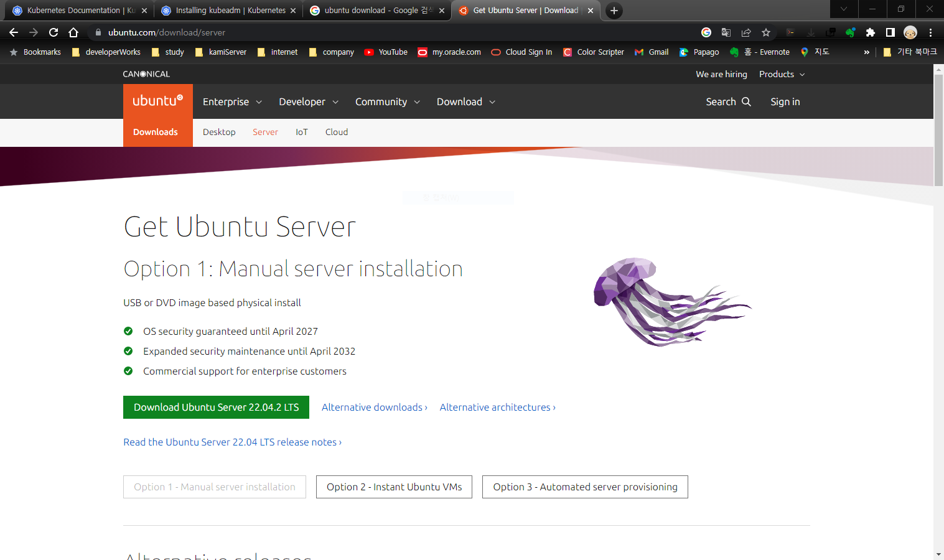Image resolution: width=944 pixels, height=560 pixels.
Task: Open the browser home page icon
Action: point(73,32)
